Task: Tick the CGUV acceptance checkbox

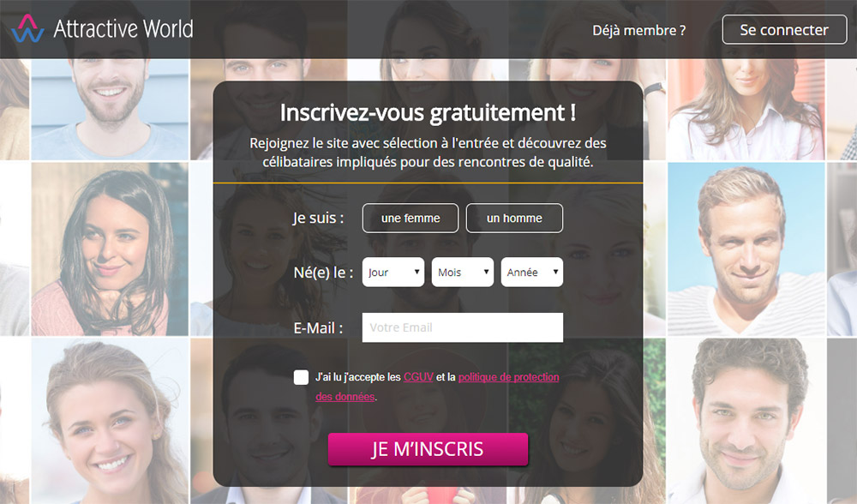Action: click(x=301, y=377)
